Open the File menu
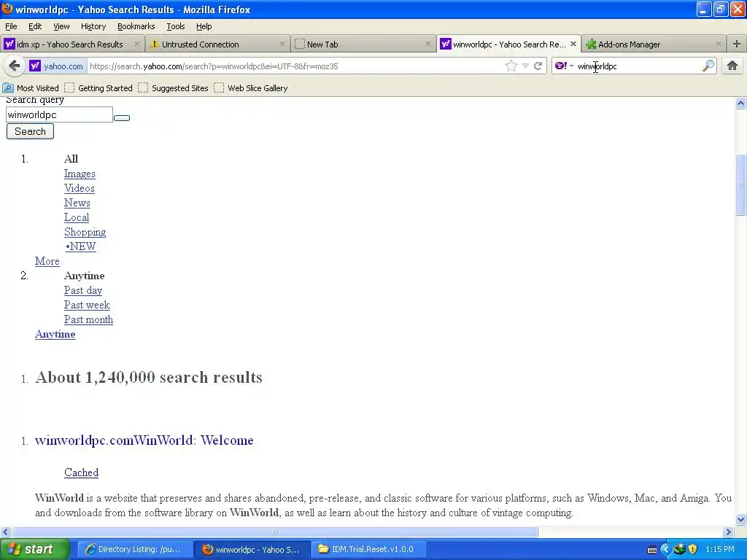 point(11,26)
